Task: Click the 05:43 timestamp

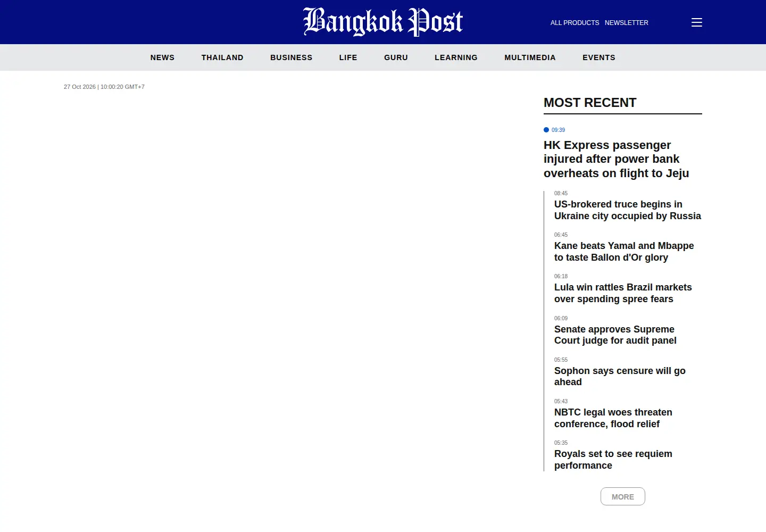Action: click(x=561, y=401)
